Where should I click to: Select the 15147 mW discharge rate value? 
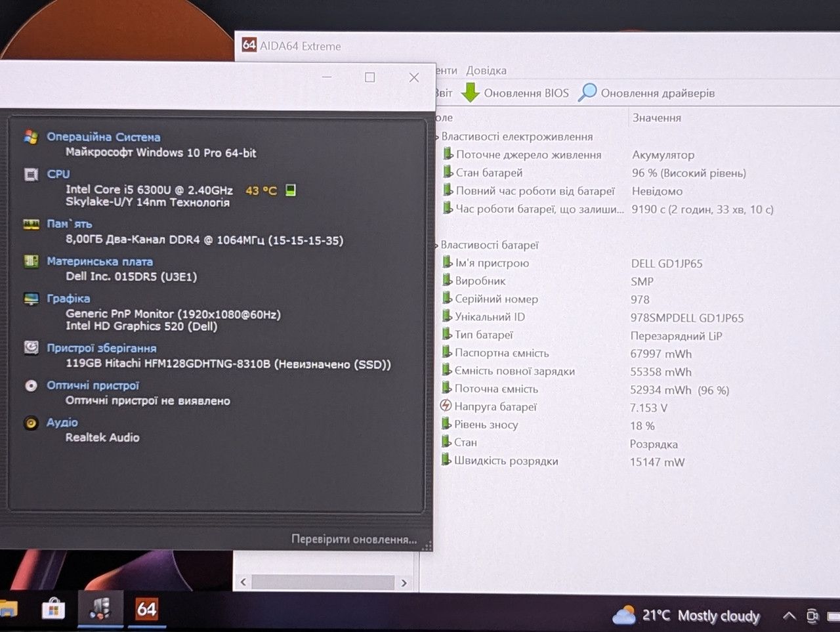[x=657, y=462]
